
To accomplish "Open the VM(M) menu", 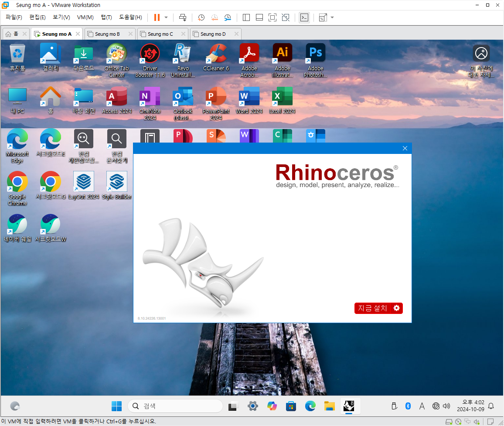I will [x=85, y=17].
